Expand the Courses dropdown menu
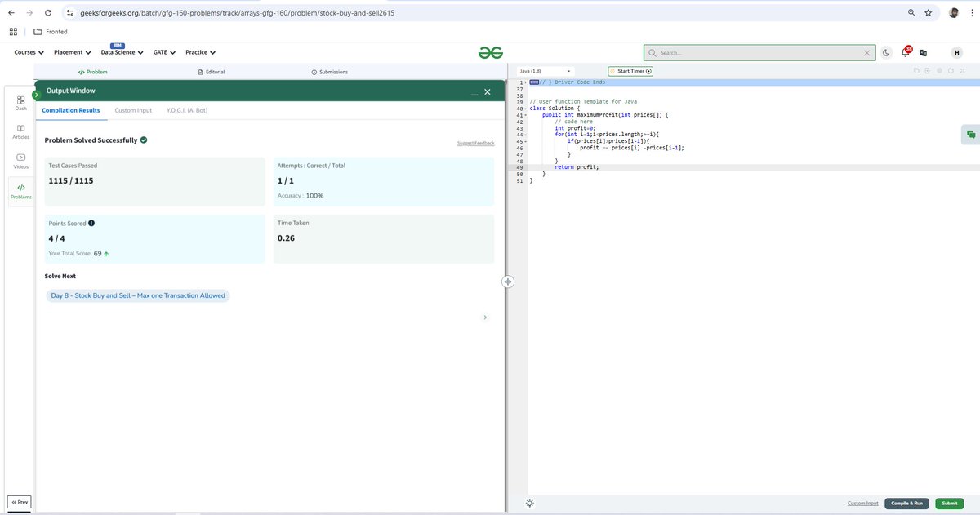The height and width of the screenshot is (515, 980). tap(29, 52)
